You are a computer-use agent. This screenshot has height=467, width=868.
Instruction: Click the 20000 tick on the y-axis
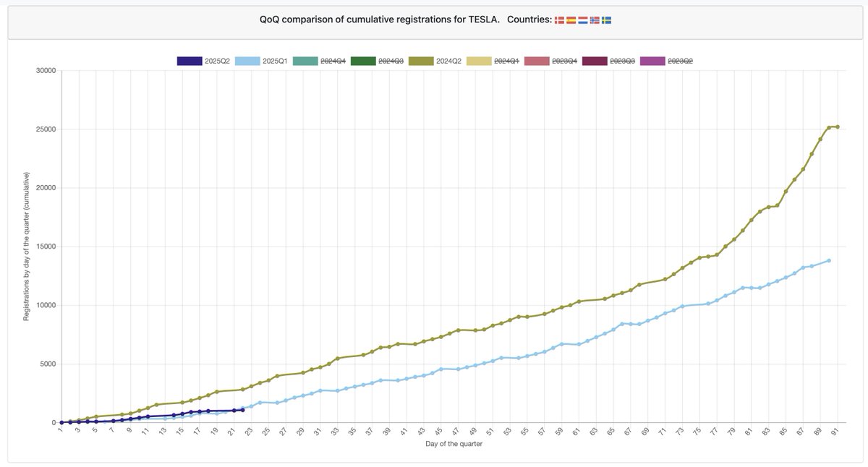pyautogui.click(x=46, y=188)
